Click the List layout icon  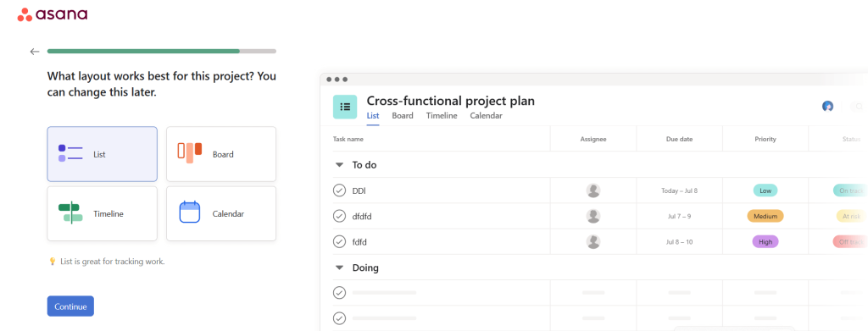click(70, 153)
